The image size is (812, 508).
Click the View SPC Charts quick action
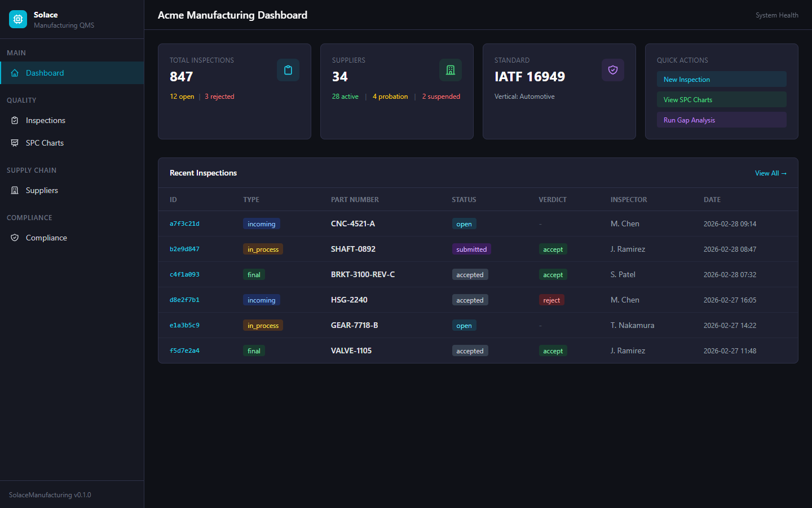[x=721, y=99]
